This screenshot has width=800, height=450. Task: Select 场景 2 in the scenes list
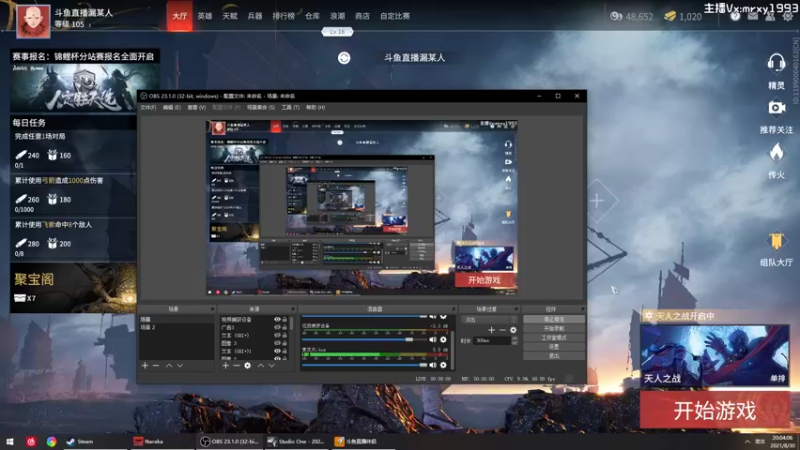tap(176, 327)
